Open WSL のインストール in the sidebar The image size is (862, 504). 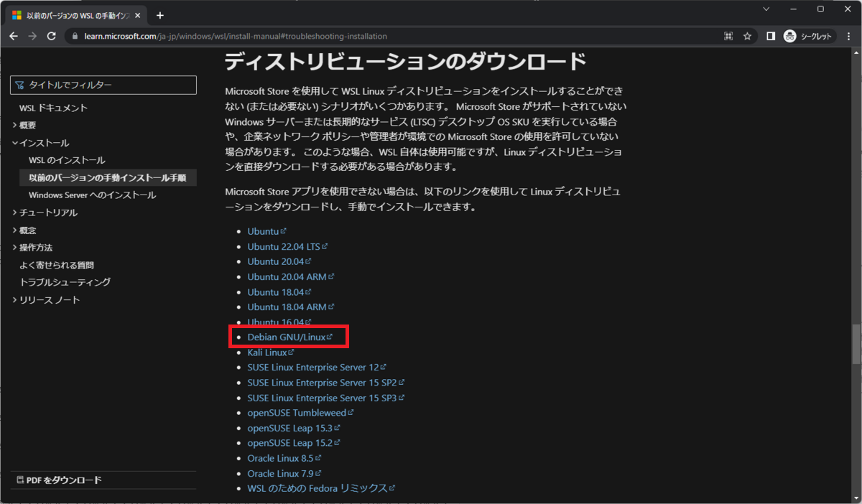pos(67,160)
